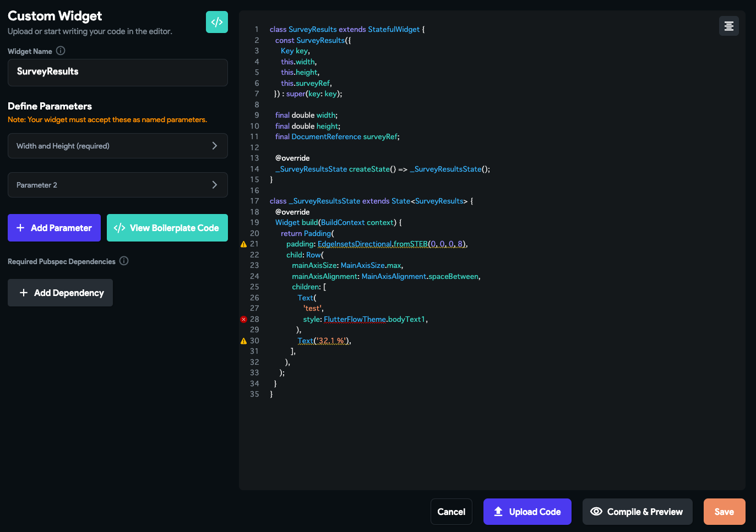Click 'child: Row(' on line 22
The height and width of the screenshot is (532, 756).
tap(305, 255)
